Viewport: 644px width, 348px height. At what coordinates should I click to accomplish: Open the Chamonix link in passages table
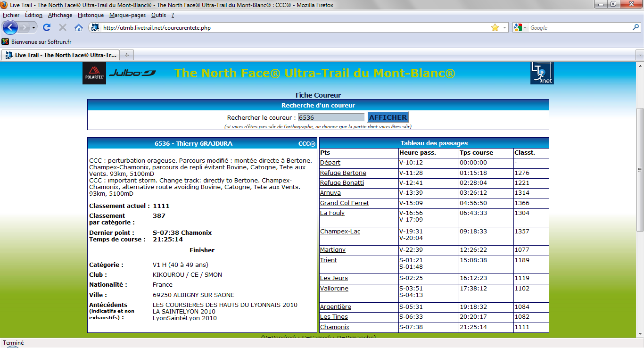(x=335, y=327)
